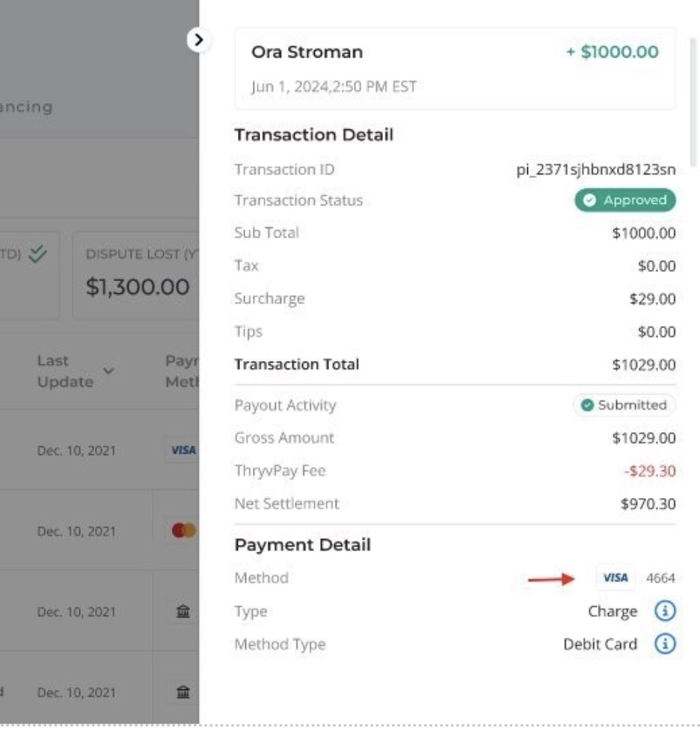The image size is (700, 731).
Task: Click the Submitted payout activity badge
Action: (624, 405)
